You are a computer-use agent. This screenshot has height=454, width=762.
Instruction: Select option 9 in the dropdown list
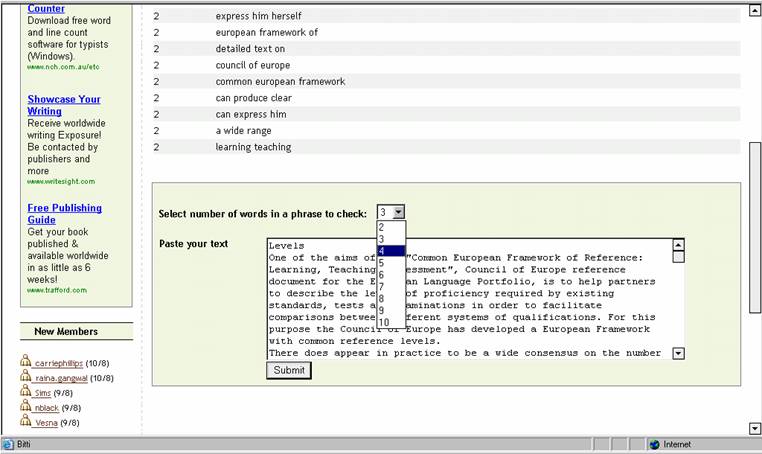[391, 310]
